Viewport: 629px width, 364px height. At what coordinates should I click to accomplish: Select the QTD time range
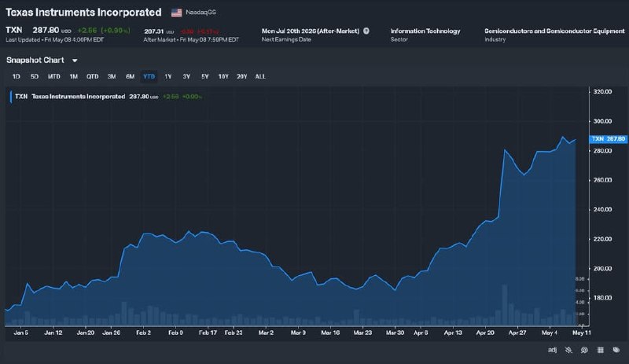[92, 76]
